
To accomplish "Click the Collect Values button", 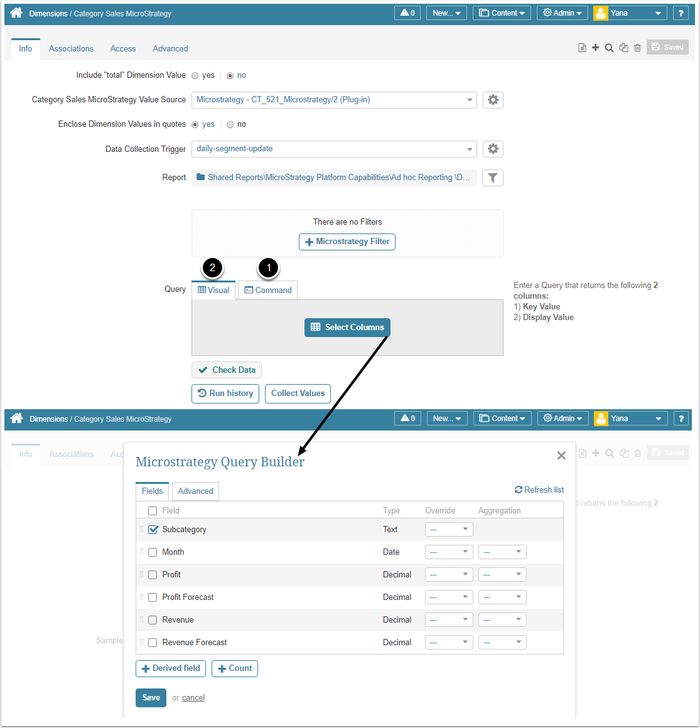I will coord(298,393).
